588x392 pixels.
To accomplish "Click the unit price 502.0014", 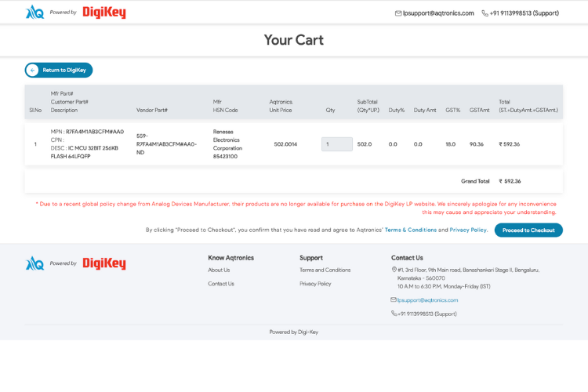I will coord(285,144).
